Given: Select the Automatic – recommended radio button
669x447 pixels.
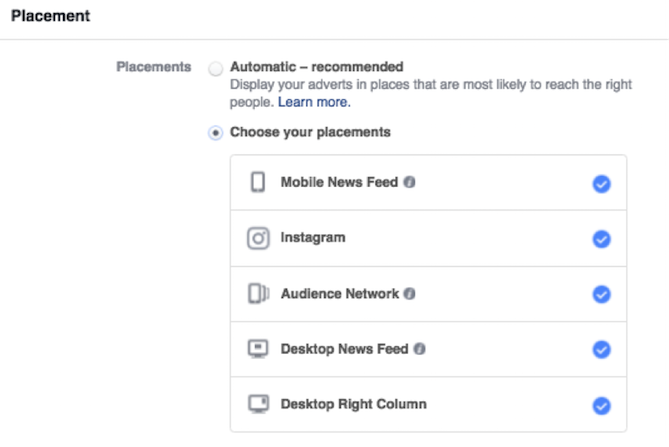Looking at the screenshot, I should click(x=215, y=68).
